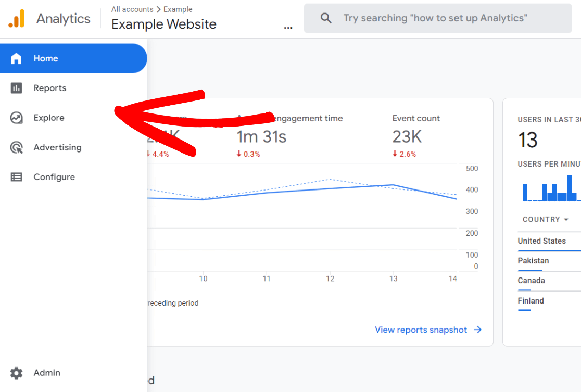Open the Reports menu item
The image size is (581, 392).
coord(50,88)
